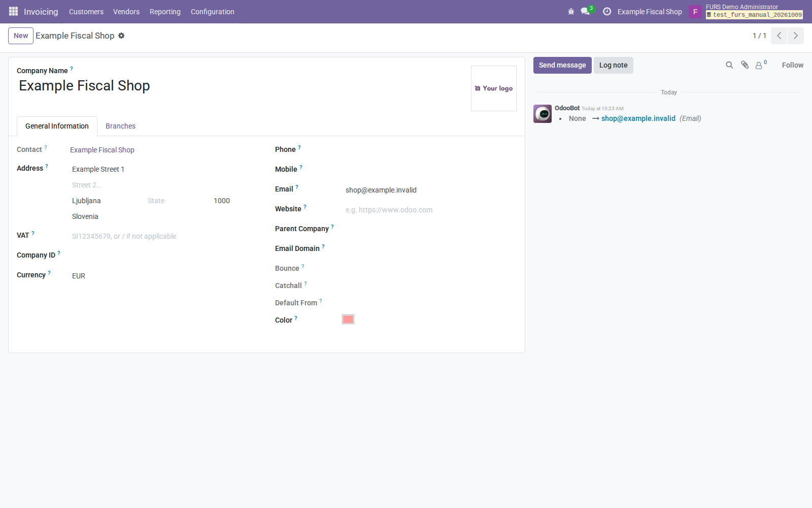This screenshot has height=508, width=812.
Task: Click the Company Name input field
Action: point(241,86)
